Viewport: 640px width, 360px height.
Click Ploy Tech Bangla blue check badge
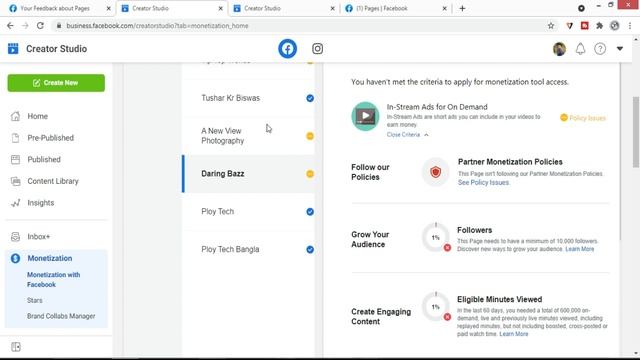[310, 249]
